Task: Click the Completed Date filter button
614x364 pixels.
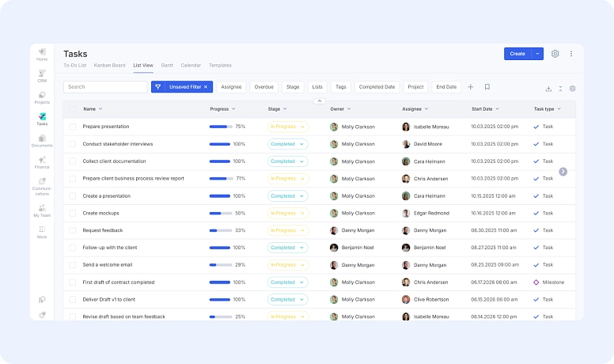Action: tap(377, 87)
